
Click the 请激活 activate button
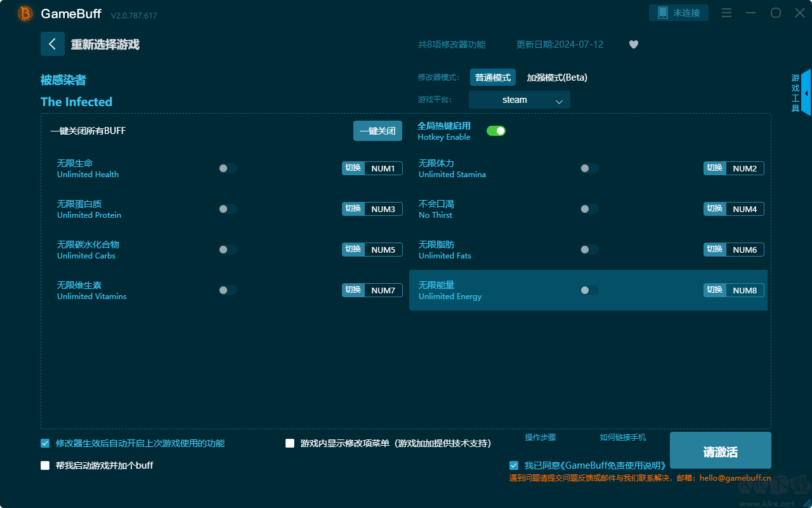click(x=721, y=452)
